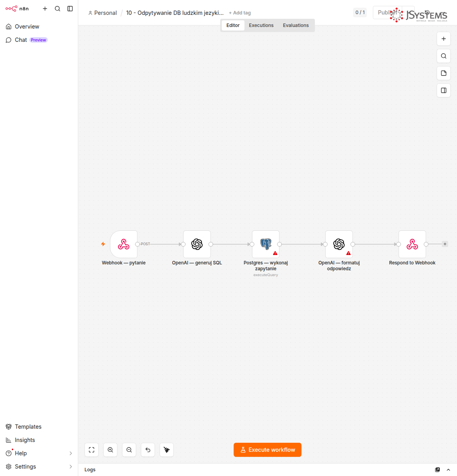Expand the Help menu
Image resolution: width=457 pixels, height=476 pixels.
pos(39,453)
